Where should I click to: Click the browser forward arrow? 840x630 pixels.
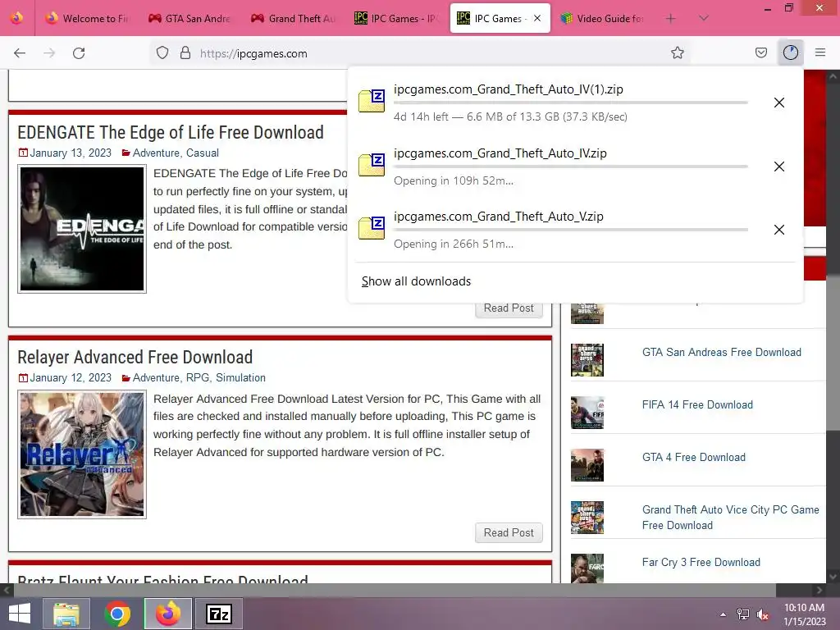point(49,53)
